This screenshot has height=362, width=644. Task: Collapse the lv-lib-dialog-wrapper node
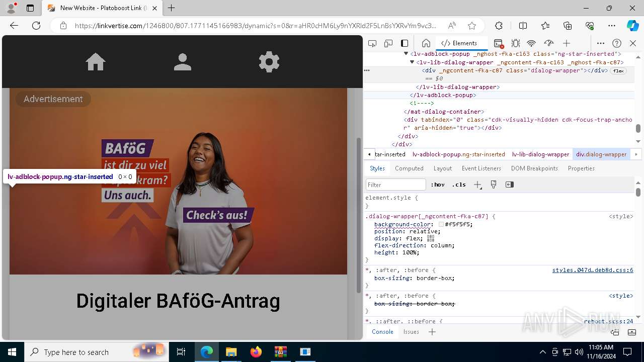point(412,62)
